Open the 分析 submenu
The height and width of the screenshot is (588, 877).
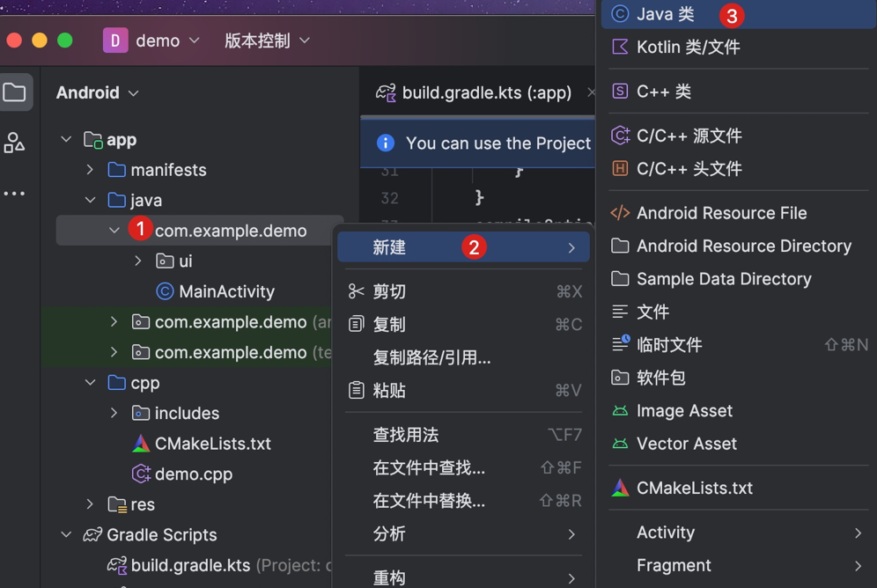coord(463,533)
